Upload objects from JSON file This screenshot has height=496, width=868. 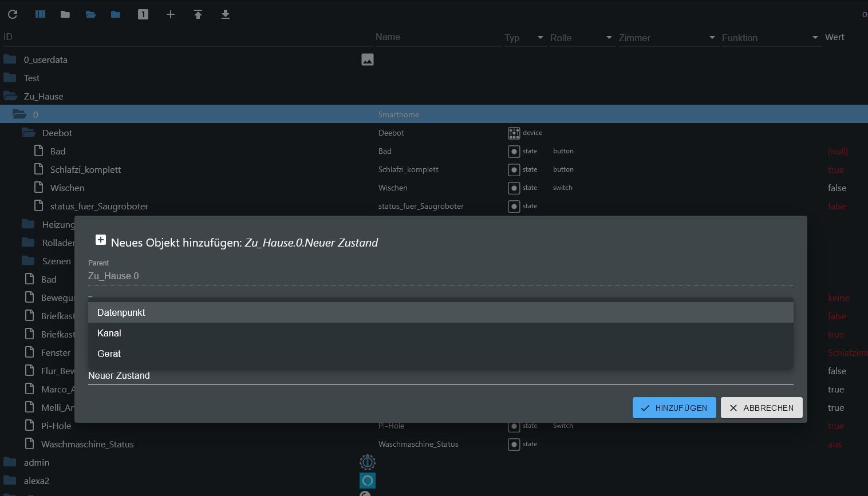click(x=198, y=14)
